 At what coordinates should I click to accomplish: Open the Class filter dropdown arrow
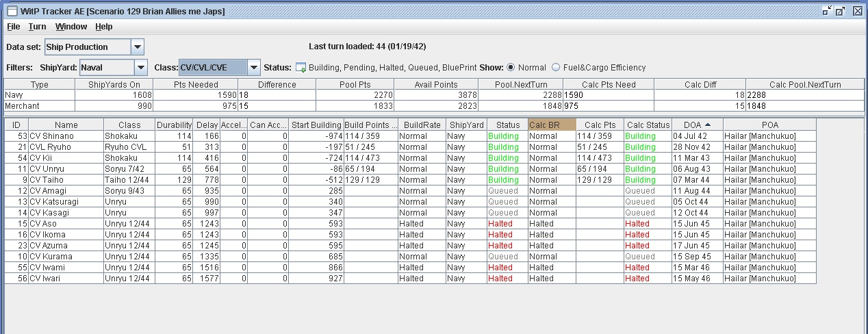(x=254, y=68)
